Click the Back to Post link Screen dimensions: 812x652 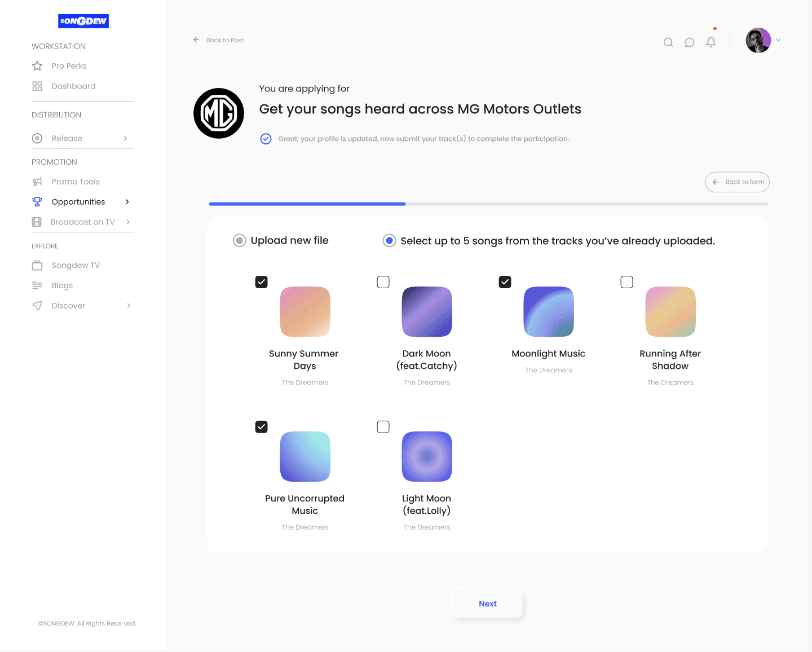(225, 40)
